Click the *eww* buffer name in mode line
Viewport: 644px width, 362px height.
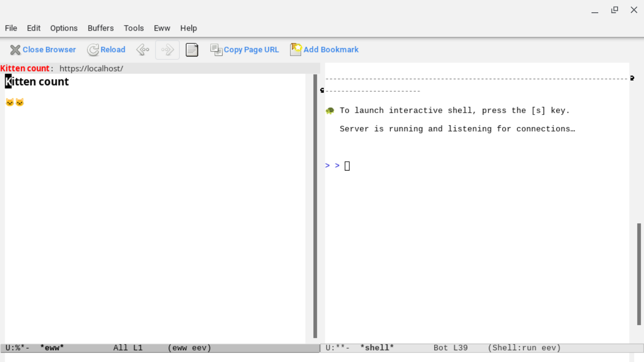coord(52,348)
